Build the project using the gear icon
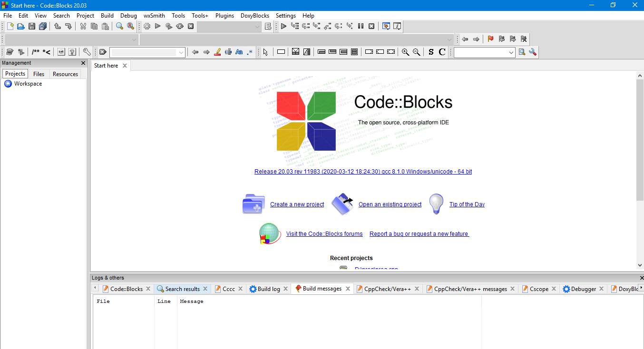This screenshot has width=644, height=349. [x=147, y=26]
